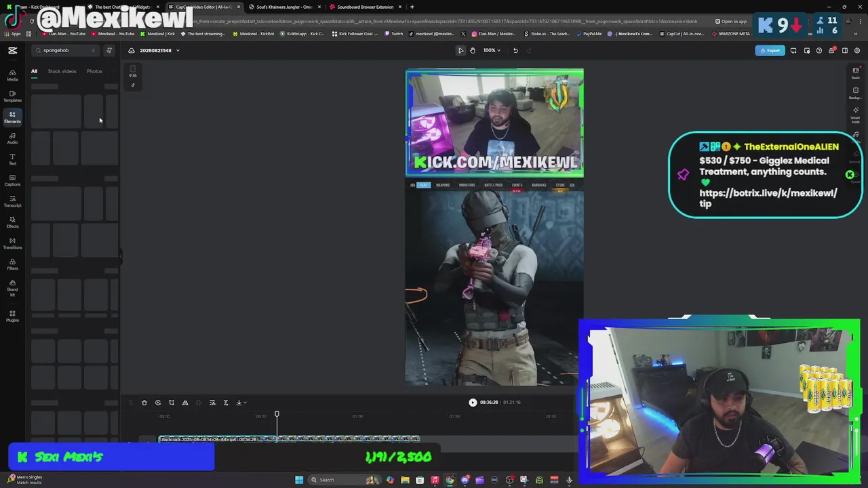Open the Captions panel
This screenshot has width=868, height=488.
pyautogui.click(x=12, y=180)
